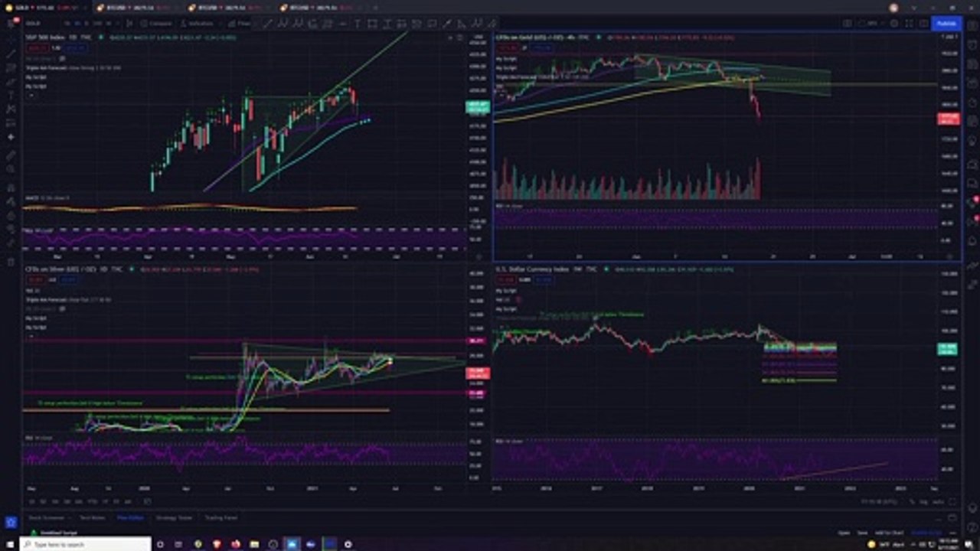Click the blue buy button on S&P chart
Screen dimensions: 980x551
pyautogui.click(x=75, y=47)
